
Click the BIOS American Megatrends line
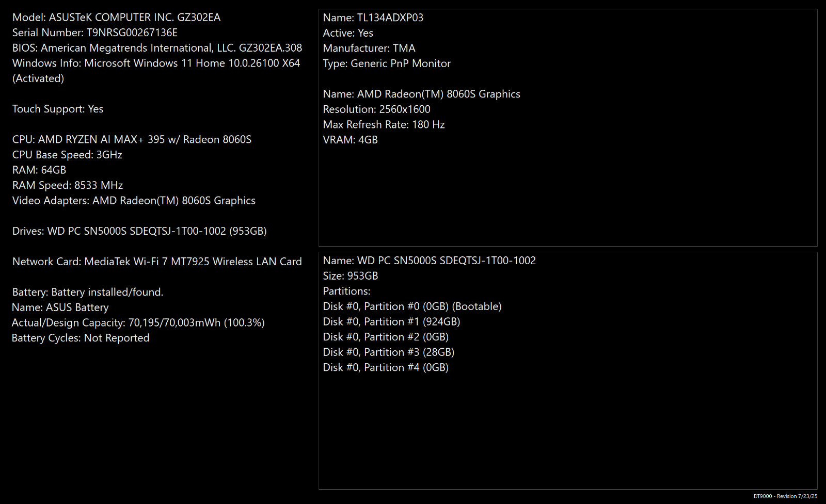157,48
